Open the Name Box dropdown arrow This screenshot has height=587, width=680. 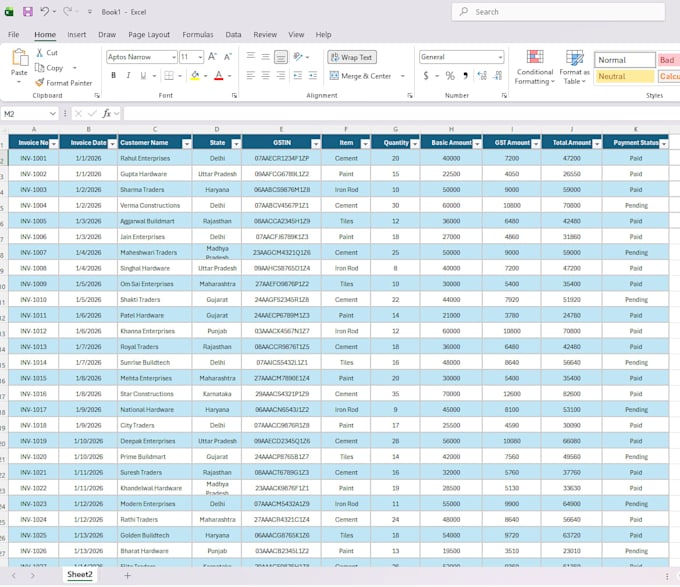point(52,114)
